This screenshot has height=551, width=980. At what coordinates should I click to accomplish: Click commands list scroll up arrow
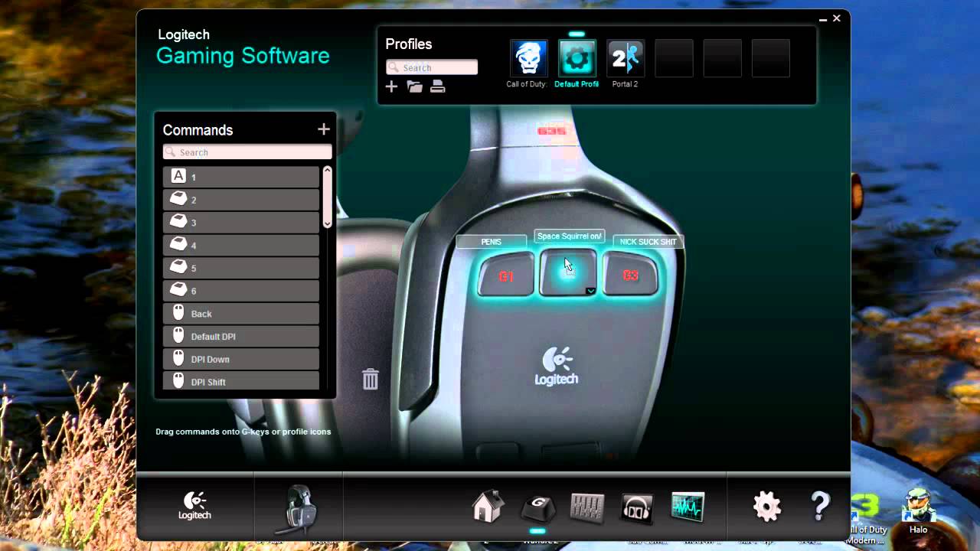pos(327,171)
